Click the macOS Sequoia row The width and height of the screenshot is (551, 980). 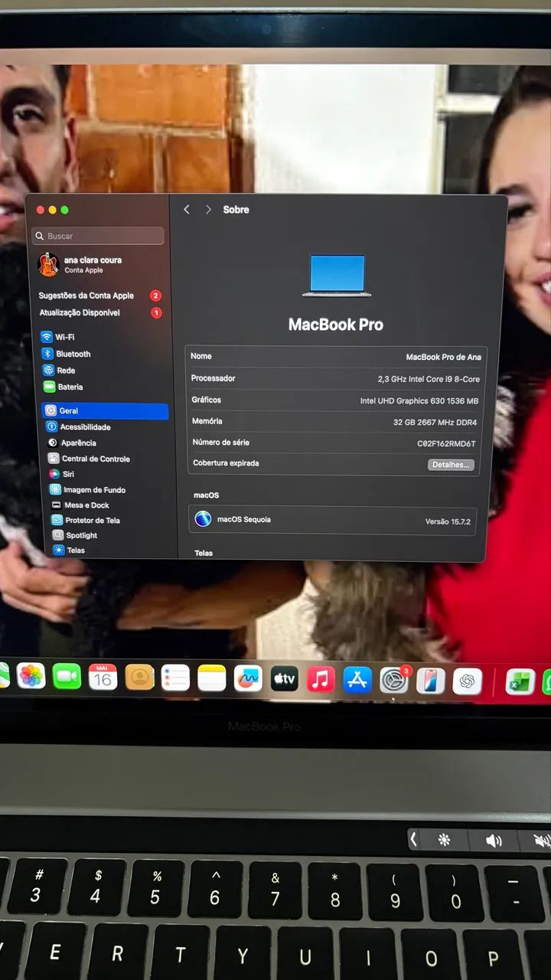[x=333, y=520]
